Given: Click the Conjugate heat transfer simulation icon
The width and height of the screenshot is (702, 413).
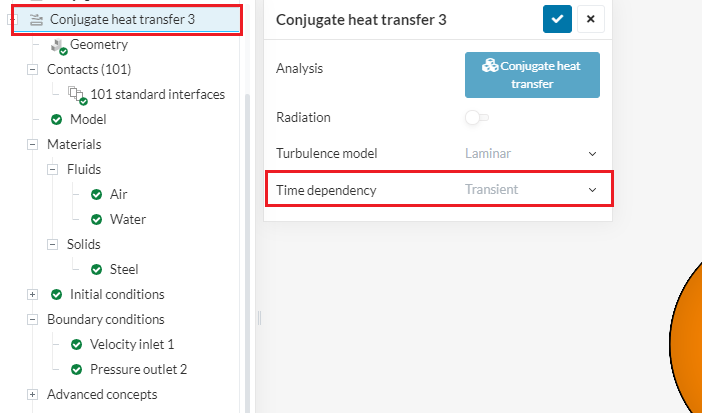Looking at the screenshot, I should coord(37,19).
